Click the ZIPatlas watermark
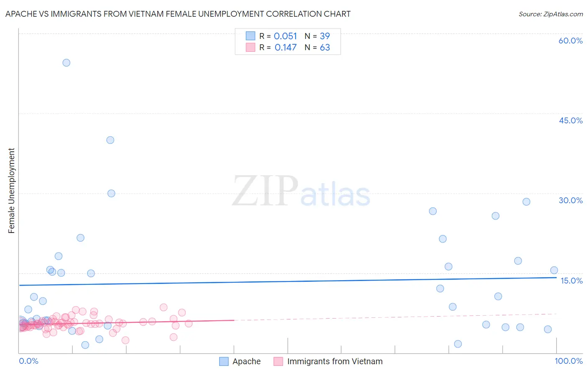Viewport: 588px width, 373px height. click(301, 191)
